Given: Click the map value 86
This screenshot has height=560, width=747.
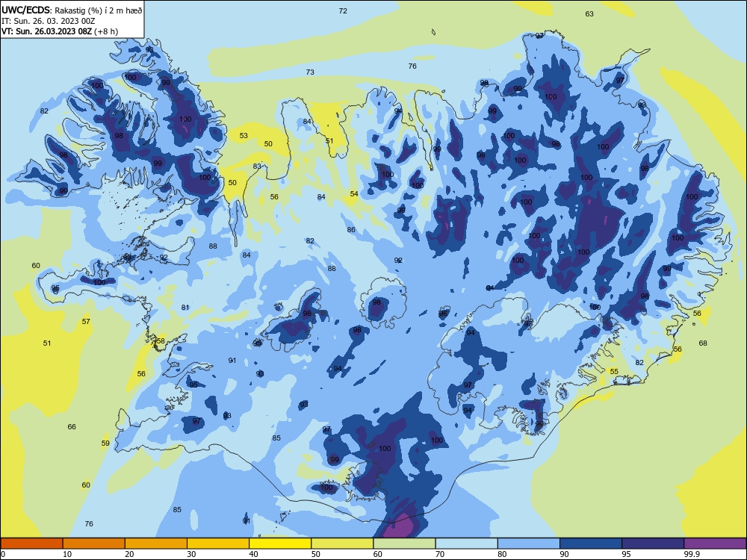Looking at the screenshot, I should point(351,229).
